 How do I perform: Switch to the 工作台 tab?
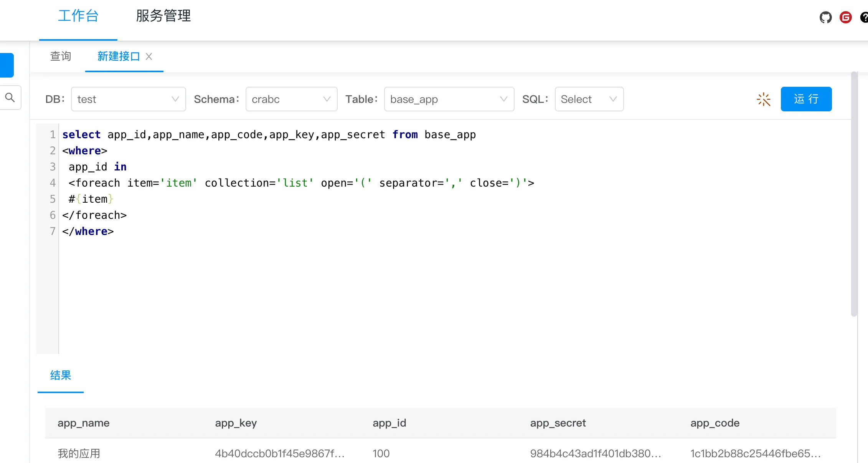point(78,16)
